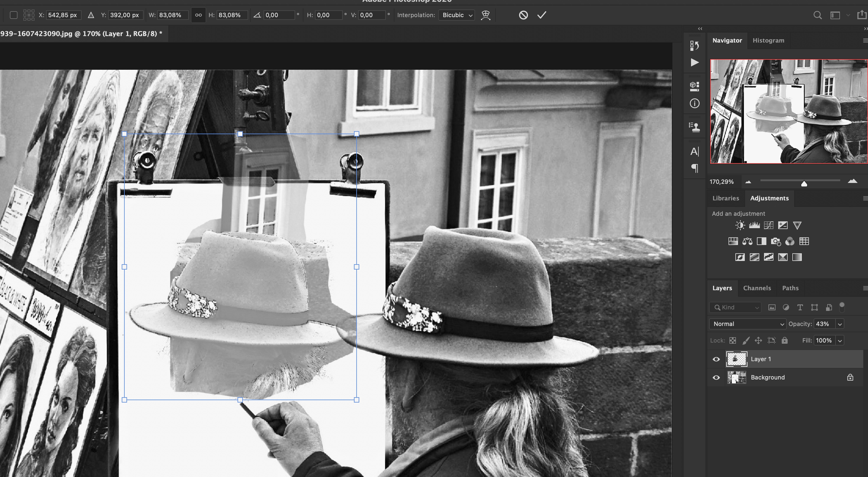Open the Clone Source panel icon

coord(695,127)
